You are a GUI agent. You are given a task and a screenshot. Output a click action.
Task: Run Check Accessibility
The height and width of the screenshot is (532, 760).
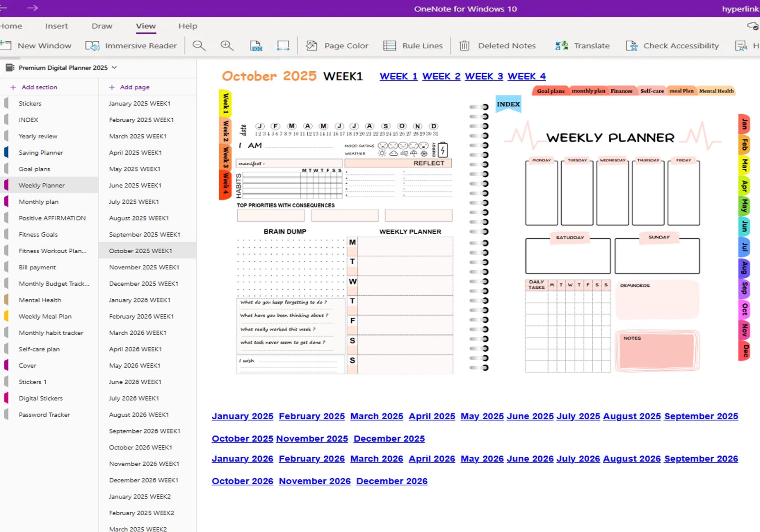[672, 45]
